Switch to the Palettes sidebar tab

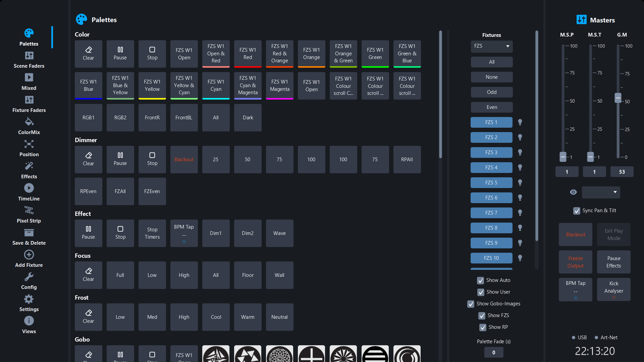click(x=29, y=37)
